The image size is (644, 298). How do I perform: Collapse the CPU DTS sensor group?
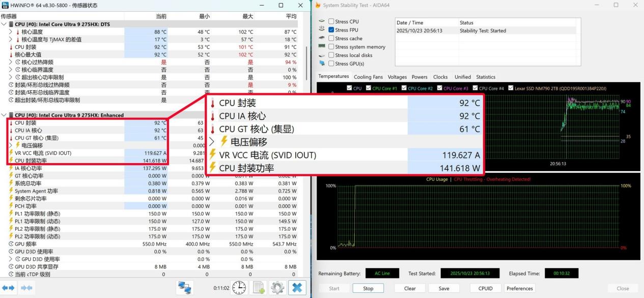click(5, 24)
